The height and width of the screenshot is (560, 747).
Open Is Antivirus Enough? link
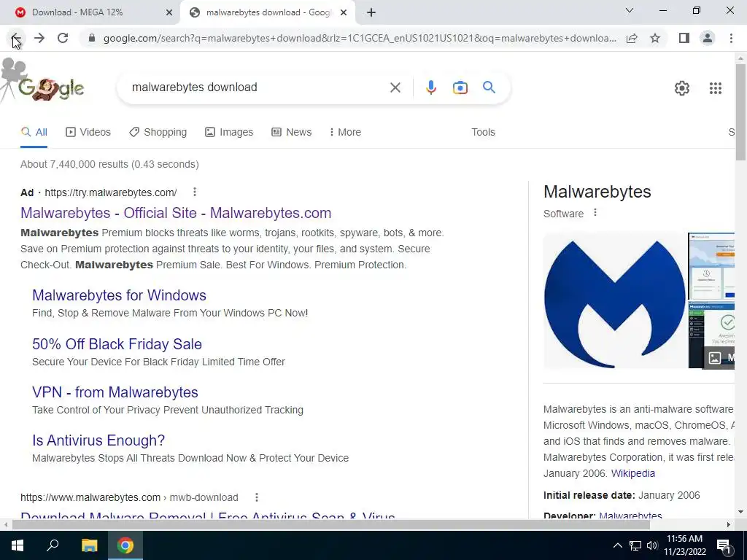(x=98, y=440)
